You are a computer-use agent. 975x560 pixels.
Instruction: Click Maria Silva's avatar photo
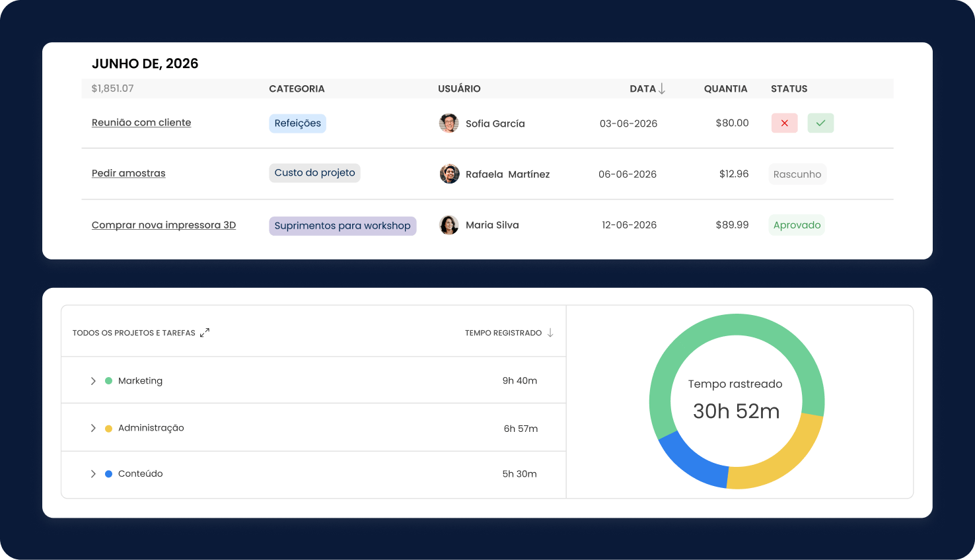pyautogui.click(x=449, y=225)
